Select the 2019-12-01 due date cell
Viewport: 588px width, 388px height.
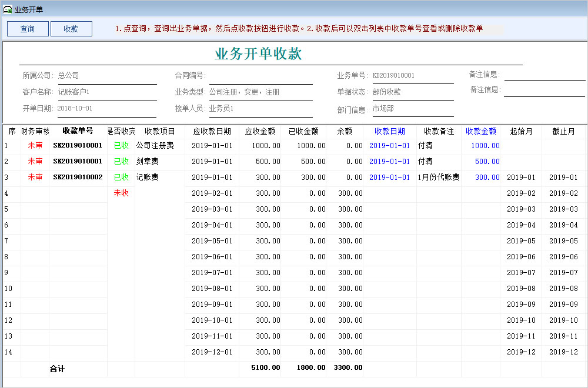[212, 352]
